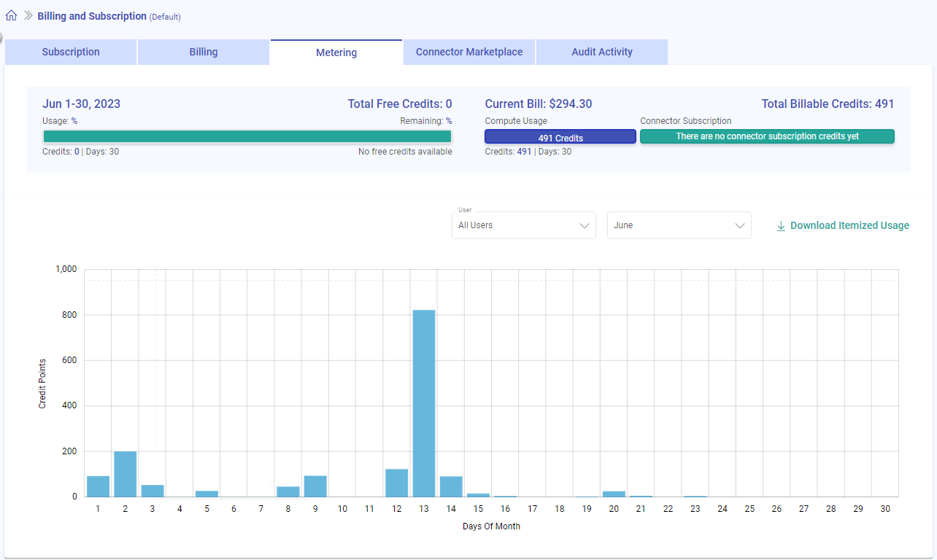Click the 'Usage: %' label
This screenshot has height=560, width=937.
coord(60,121)
